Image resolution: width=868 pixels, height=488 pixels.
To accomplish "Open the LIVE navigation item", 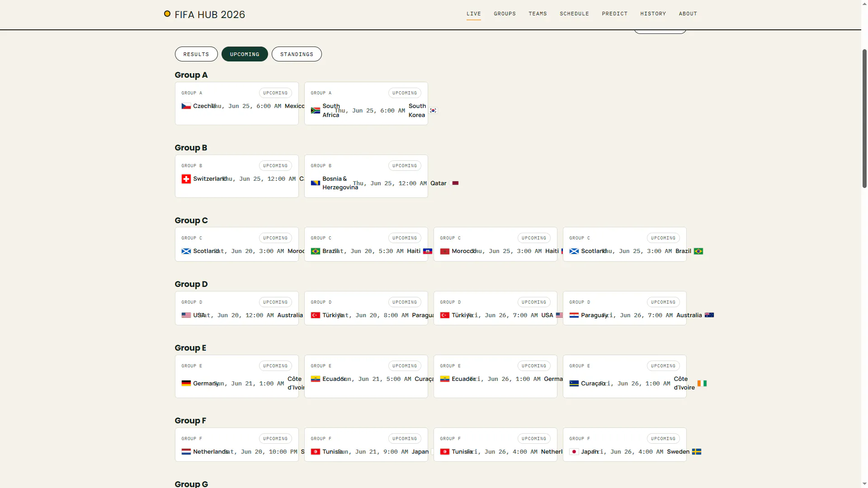I will point(474,14).
